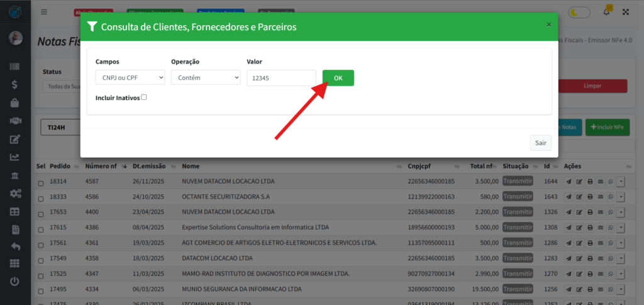Open the Campos dropdown

[130, 77]
